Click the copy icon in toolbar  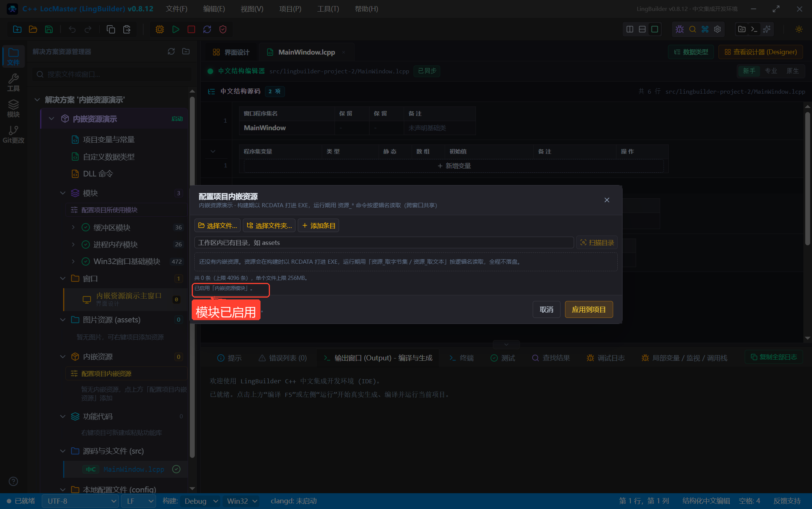(111, 29)
